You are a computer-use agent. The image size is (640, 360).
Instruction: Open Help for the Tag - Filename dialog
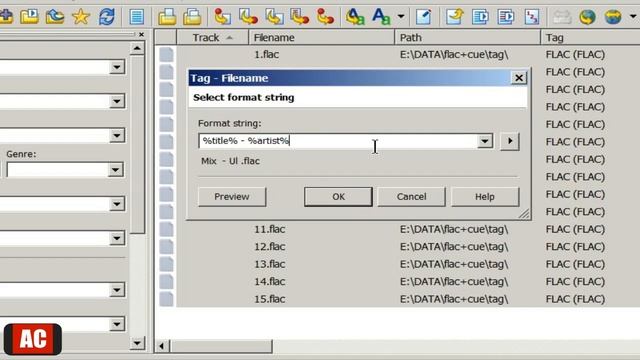485,197
